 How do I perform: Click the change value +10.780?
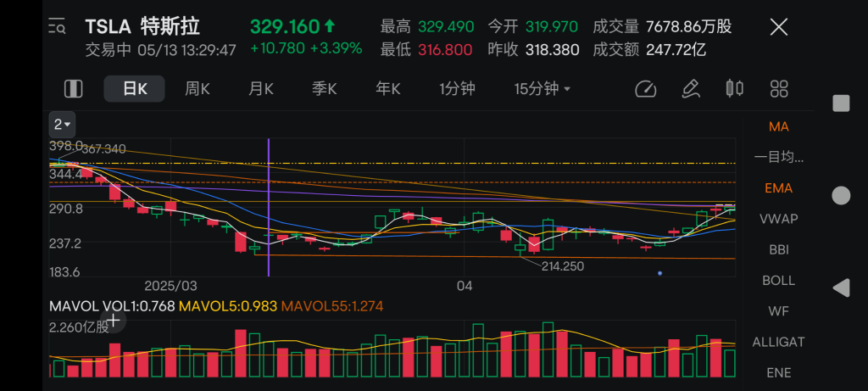coord(277,48)
